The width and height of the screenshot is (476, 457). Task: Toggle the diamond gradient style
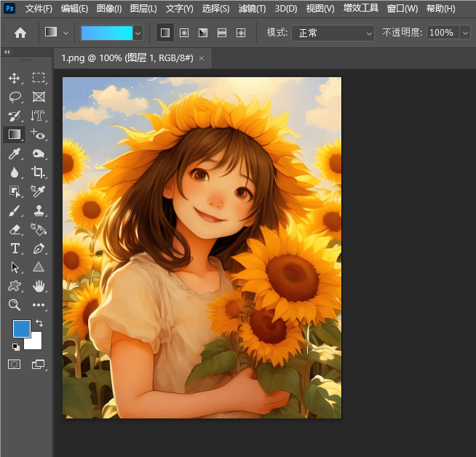241,33
